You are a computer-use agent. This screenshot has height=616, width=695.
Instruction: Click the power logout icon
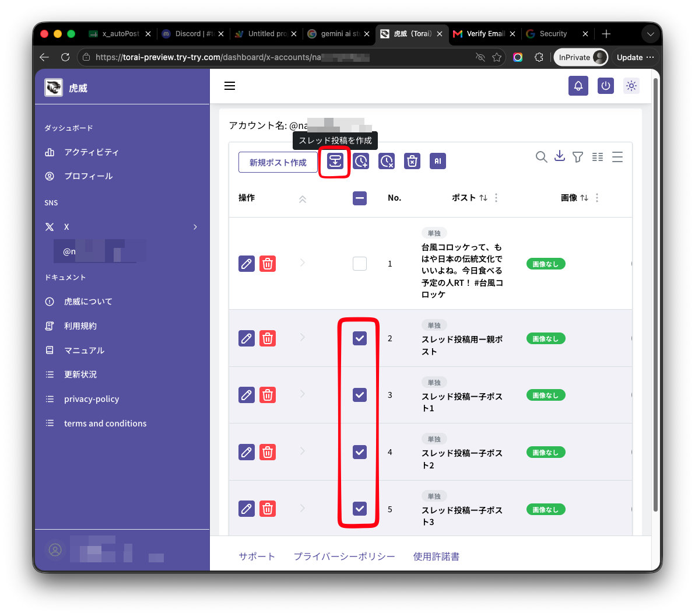tap(605, 86)
